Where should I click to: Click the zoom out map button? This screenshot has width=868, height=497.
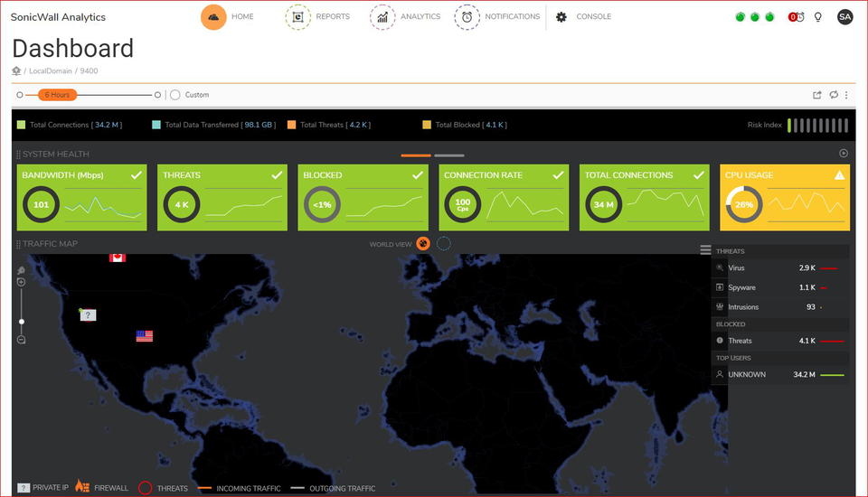(21, 340)
